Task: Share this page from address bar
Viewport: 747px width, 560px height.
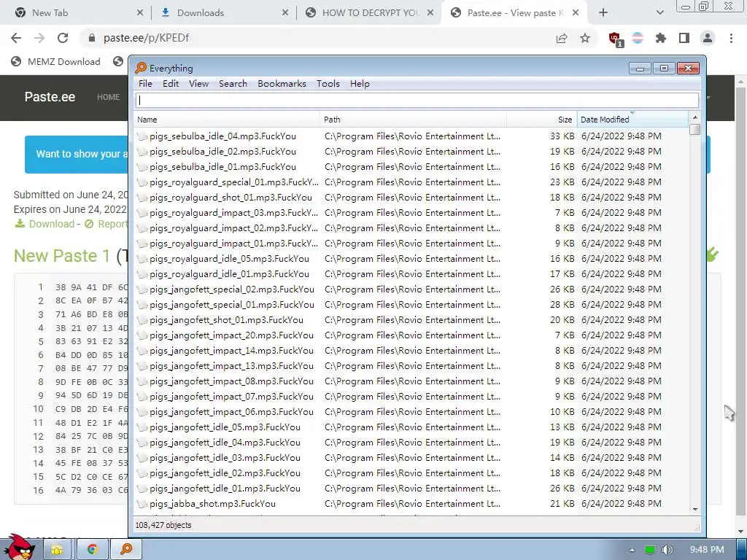Action: tap(562, 38)
